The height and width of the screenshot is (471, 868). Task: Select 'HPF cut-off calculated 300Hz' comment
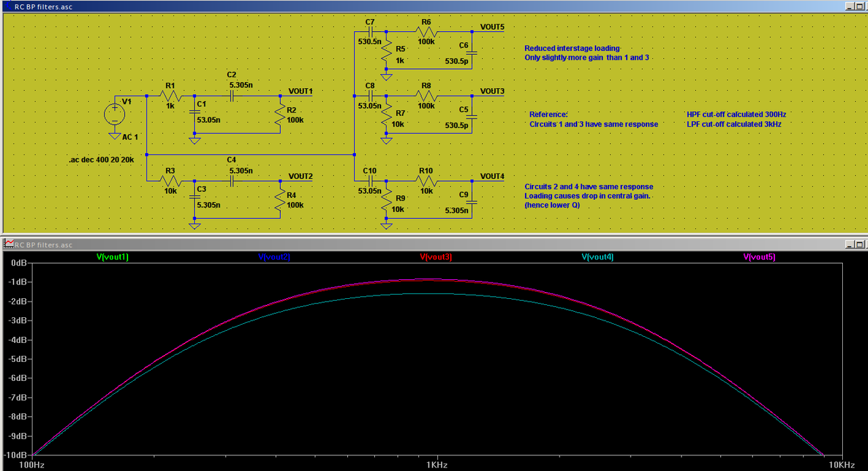pos(736,115)
